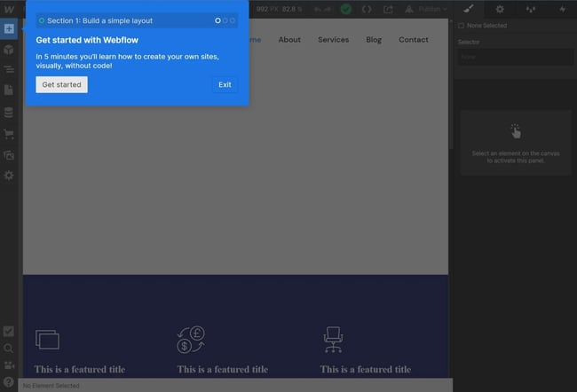Switch to the Style brush tab

click(x=469, y=9)
